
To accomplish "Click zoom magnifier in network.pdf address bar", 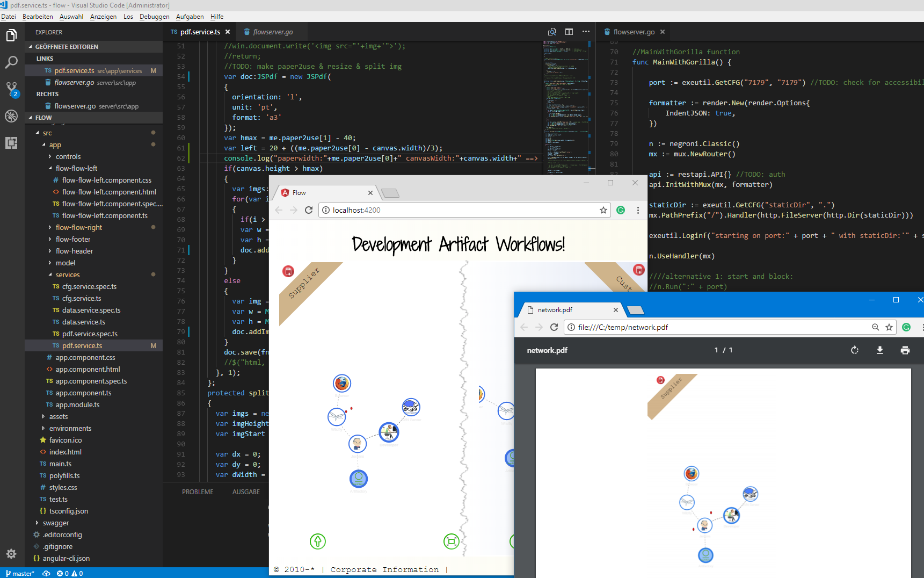I will (x=876, y=327).
